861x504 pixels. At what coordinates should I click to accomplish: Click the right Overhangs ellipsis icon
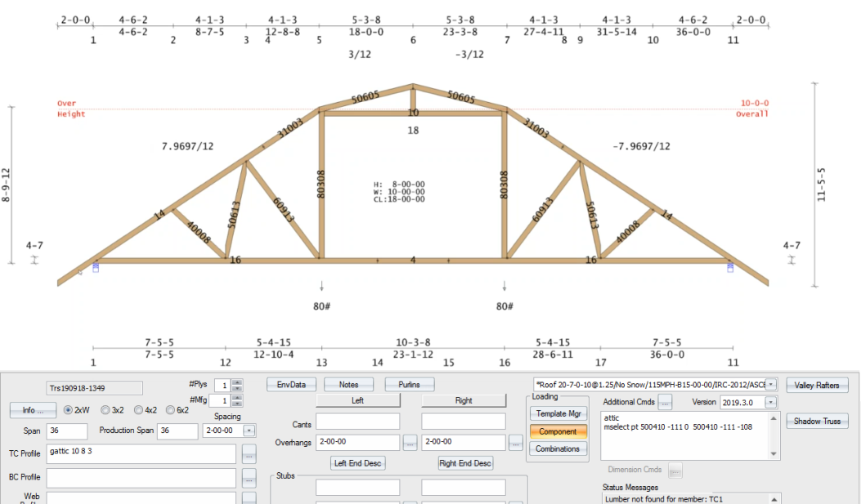[516, 442]
